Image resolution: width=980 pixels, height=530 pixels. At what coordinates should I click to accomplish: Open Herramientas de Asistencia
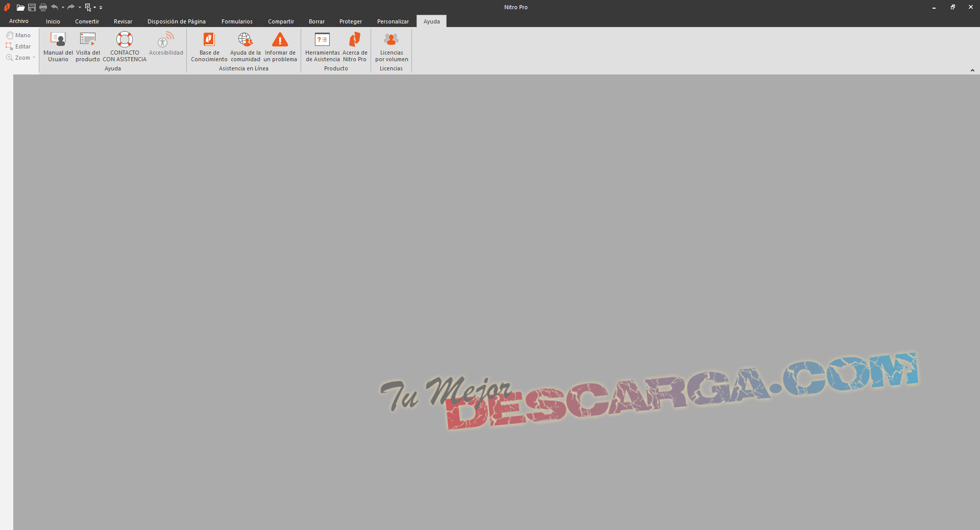click(x=323, y=47)
